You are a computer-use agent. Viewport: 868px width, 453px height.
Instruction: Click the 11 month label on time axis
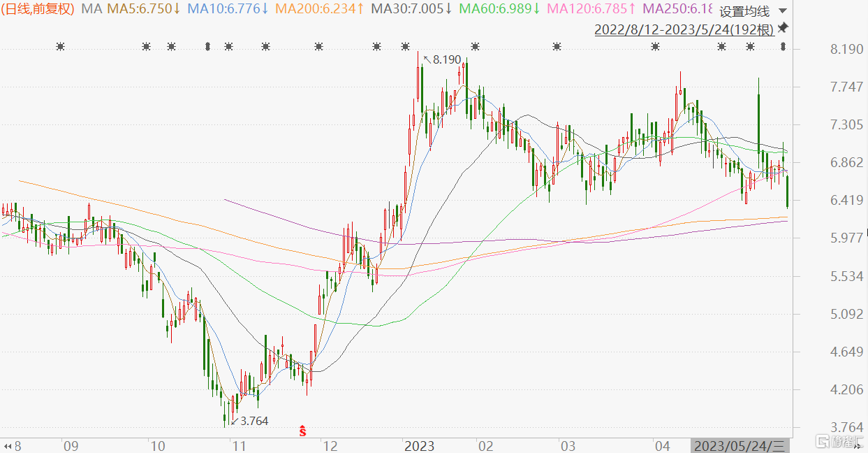pyautogui.click(x=239, y=445)
